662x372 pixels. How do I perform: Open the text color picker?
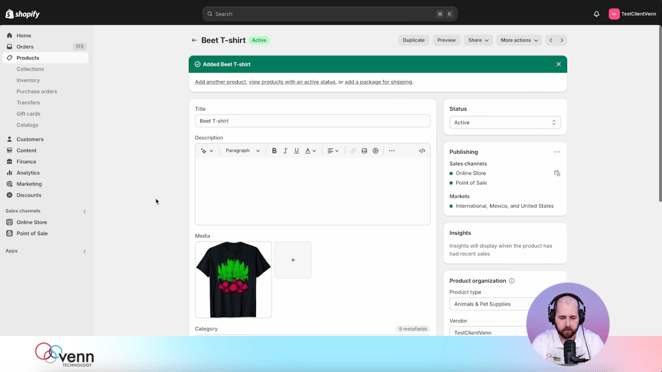310,151
